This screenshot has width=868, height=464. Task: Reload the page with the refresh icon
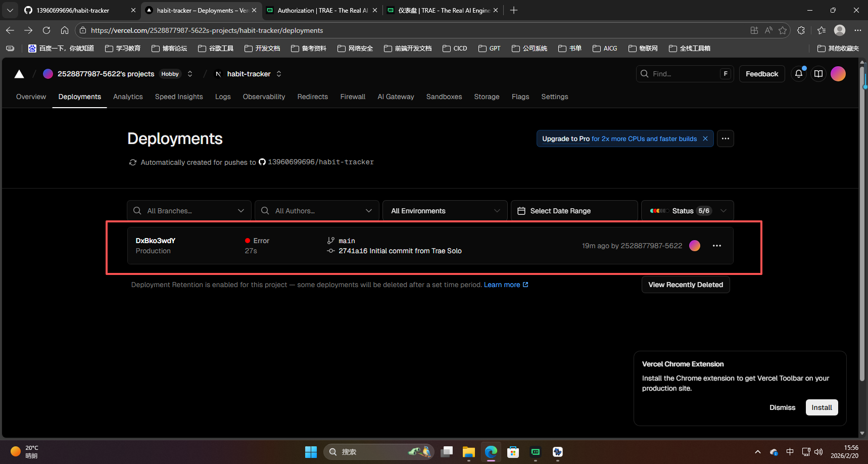[46, 30]
